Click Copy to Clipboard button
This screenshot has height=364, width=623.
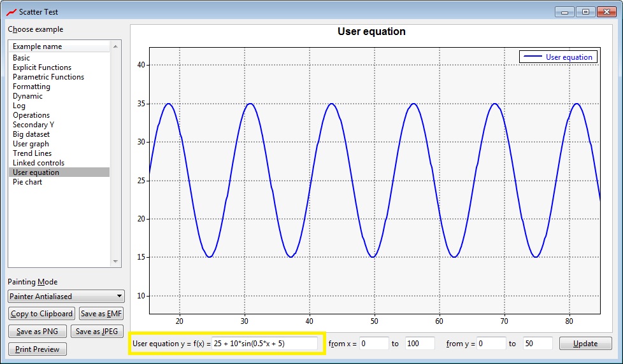[x=41, y=314]
